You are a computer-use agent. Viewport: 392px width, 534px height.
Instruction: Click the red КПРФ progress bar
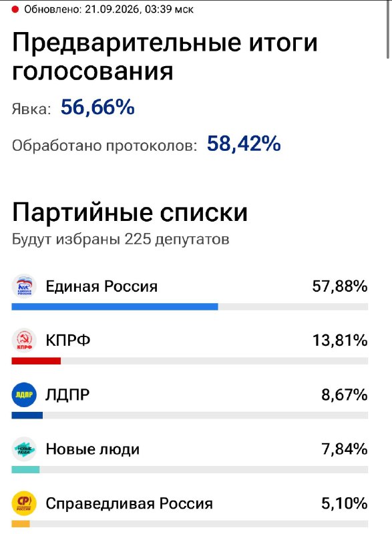36,361
